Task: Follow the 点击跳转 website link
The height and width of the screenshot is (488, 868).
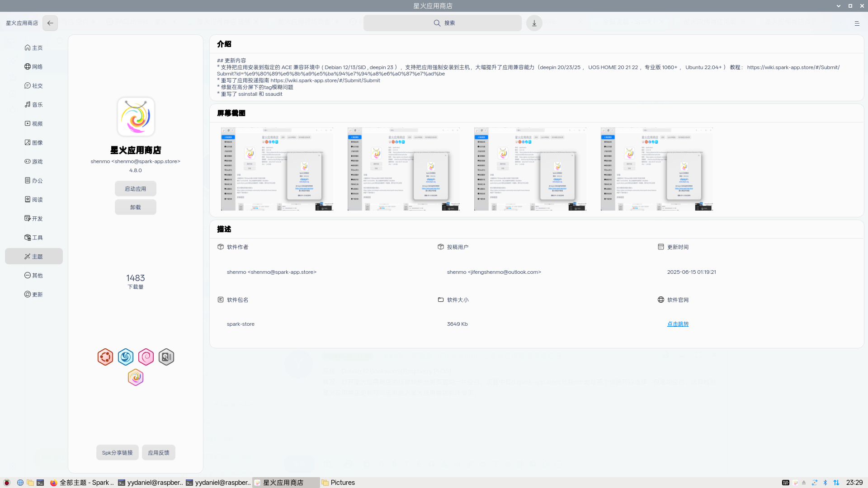Action: [x=678, y=324]
